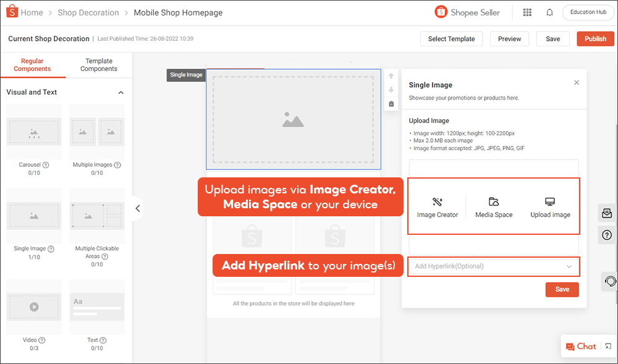Open Media Space to pick an image
The width and height of the screenshot is (618, 364).
(493, 202)
